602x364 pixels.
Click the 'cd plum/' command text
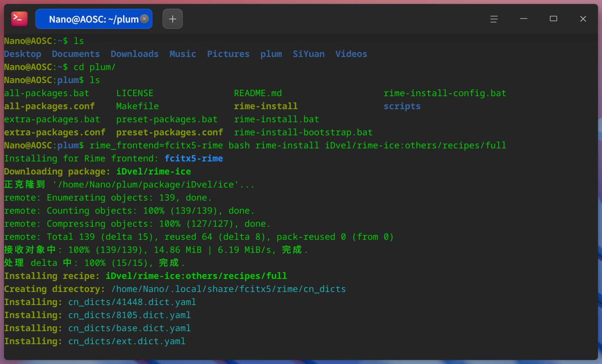pos(95,67)
